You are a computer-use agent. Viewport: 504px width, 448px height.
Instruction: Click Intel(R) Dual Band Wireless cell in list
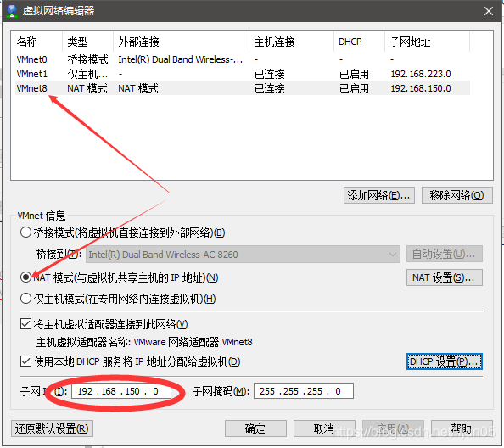point(181,59)
